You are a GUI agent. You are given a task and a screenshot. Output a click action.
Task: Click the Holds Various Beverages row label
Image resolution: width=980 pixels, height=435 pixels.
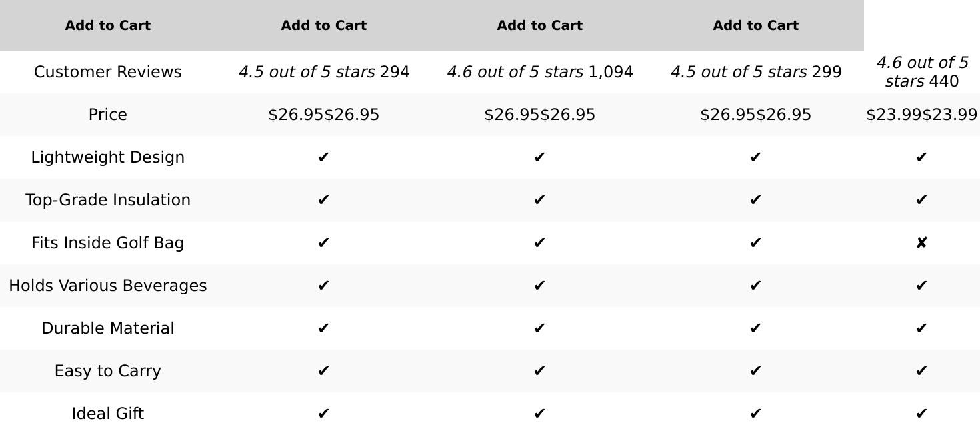pos(108,286)
